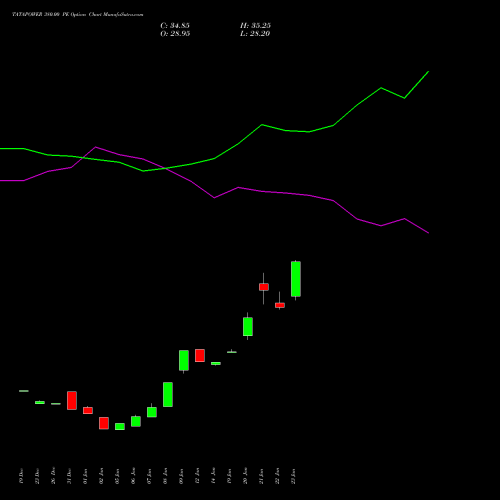Screen dimensions: 500x500
Task: Click the open value O: 28.95
Action: coord(175,34)
